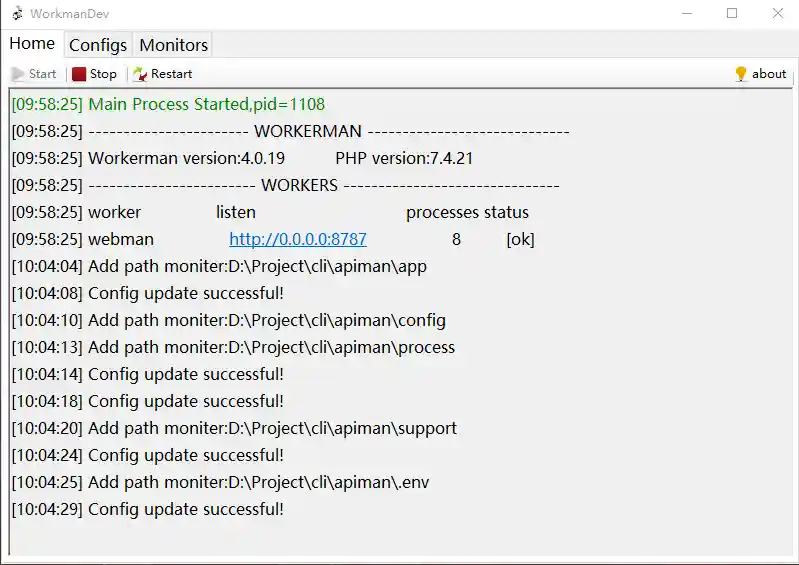Click the grayed Start play icon
Image resolution: width=799 pixels, height=565 pixels.
18,74
